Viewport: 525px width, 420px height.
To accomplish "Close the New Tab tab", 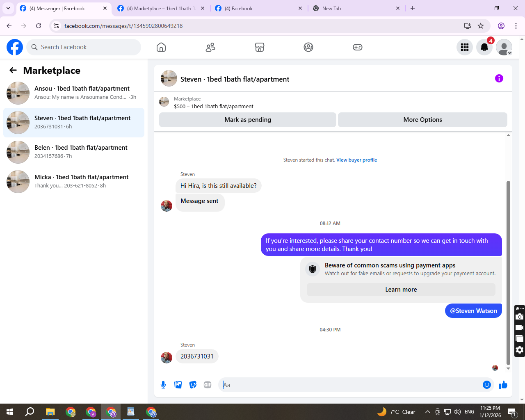I will pos(398,8).
